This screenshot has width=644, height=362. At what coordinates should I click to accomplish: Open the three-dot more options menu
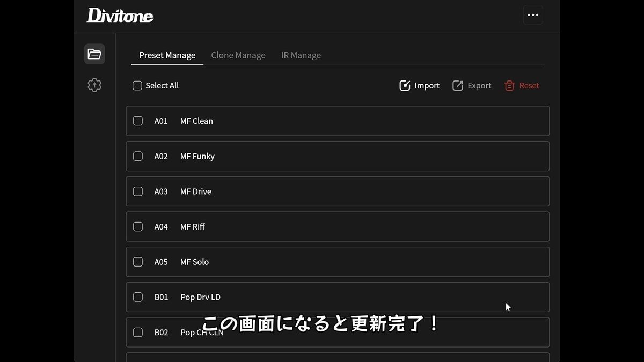coord(533,15)
